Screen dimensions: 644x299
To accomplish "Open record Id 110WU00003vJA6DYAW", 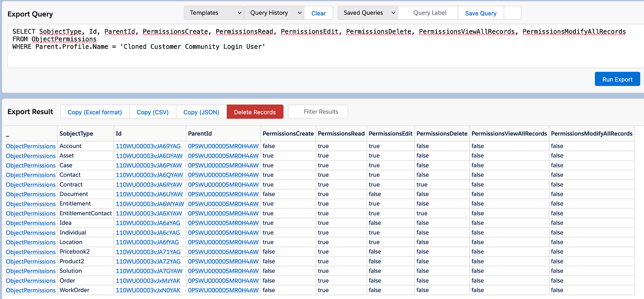I will [x=149, y=156].
